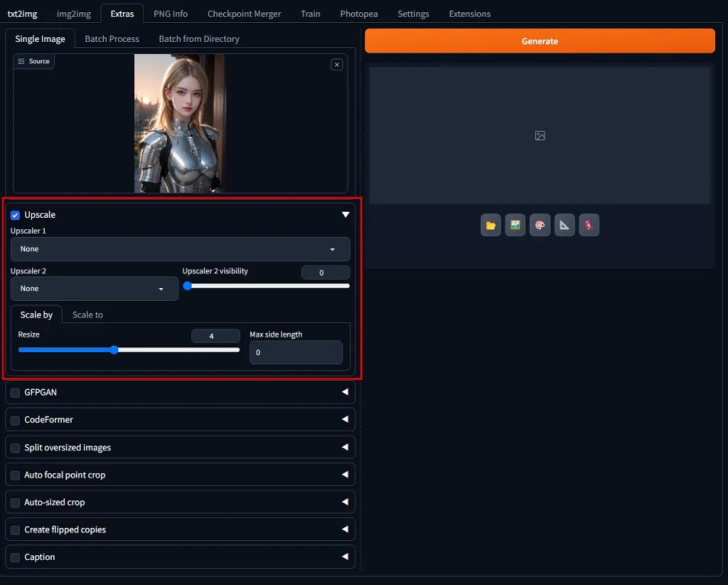Screen dimensions: 728x585
Task: Click the orange Generate button
Action: point(540,41)
